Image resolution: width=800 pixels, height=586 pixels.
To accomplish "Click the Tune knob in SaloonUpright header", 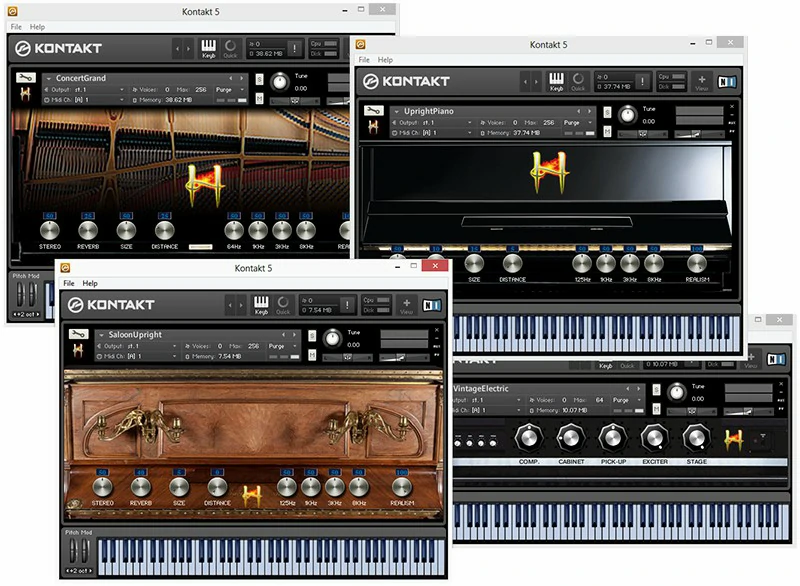I will [333, 339].
